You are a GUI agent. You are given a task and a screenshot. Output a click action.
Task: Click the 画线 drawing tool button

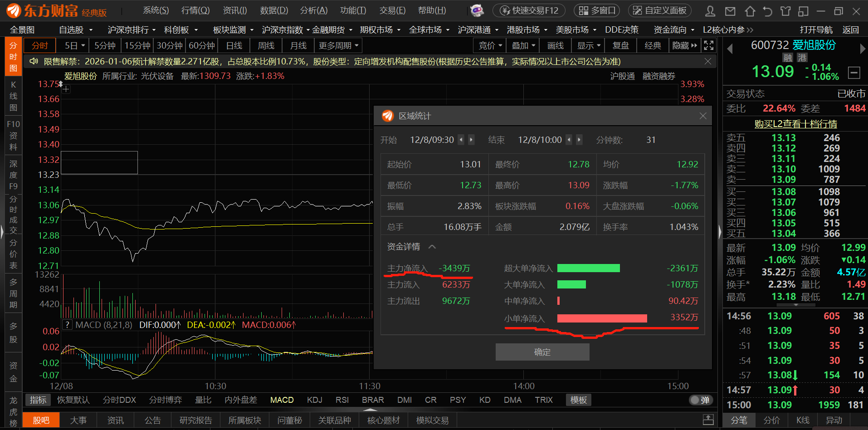556,46
